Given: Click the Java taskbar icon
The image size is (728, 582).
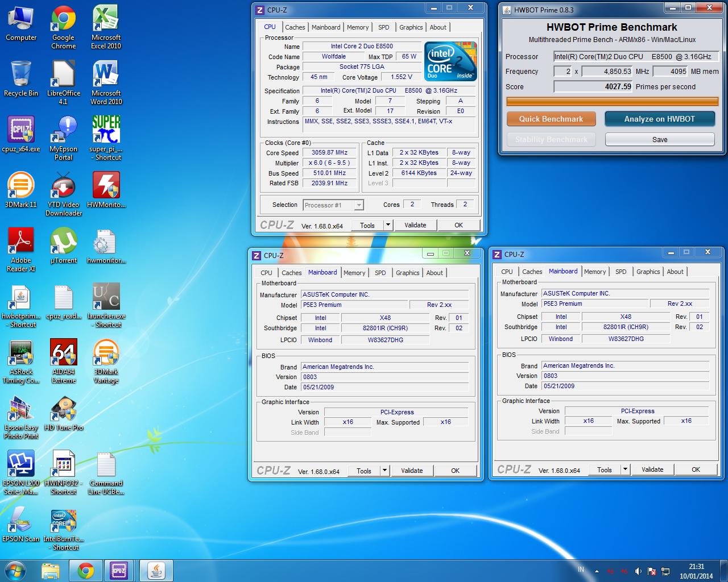Looking at the screenshot, I should pyautogui.click(x=156, y=571).
